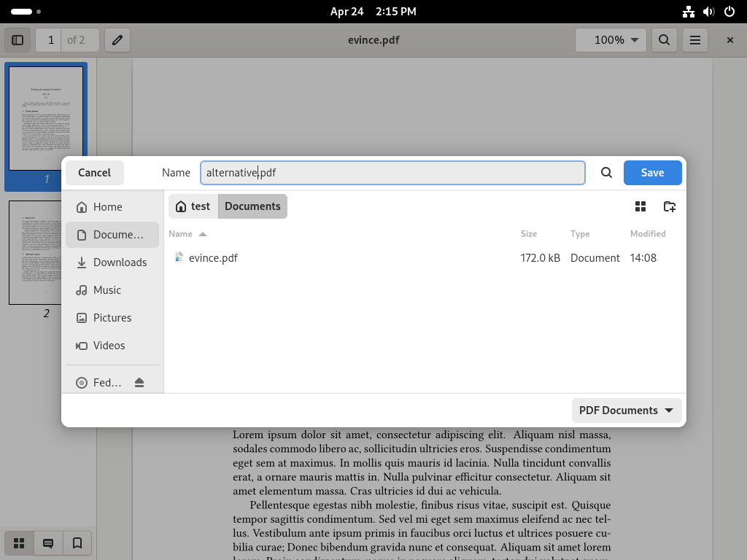Open the evince search magnifier
This screenshot has width=747, height=560.
[x=664, y=40]
